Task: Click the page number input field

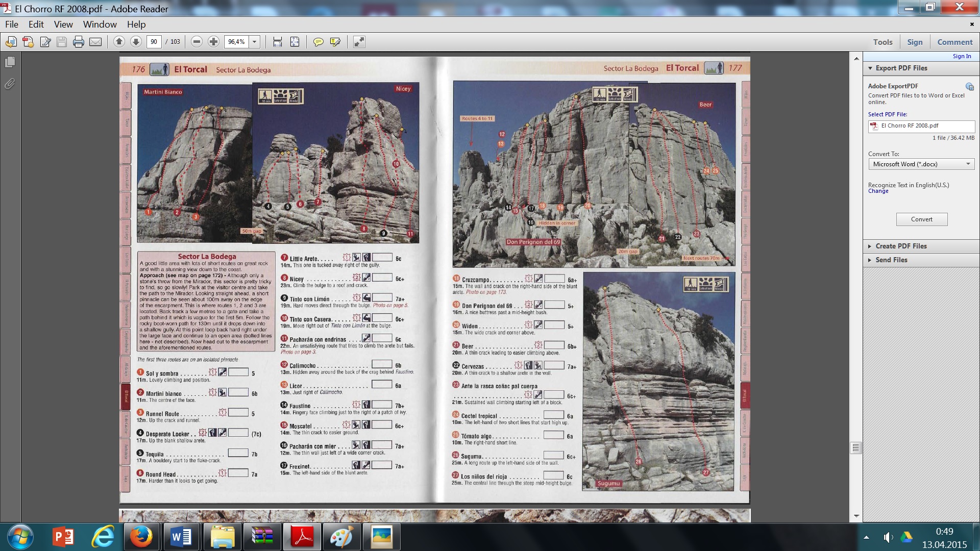Action: point(154,42)
